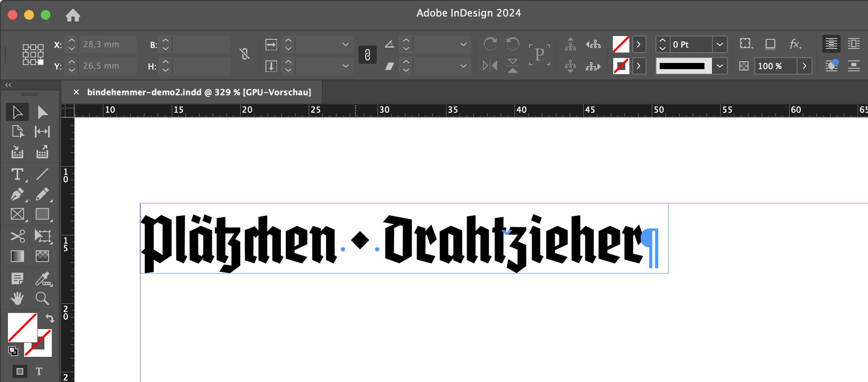
Task: Rotate 90 degrees counter-clockwise
Action: pos(513,44)
